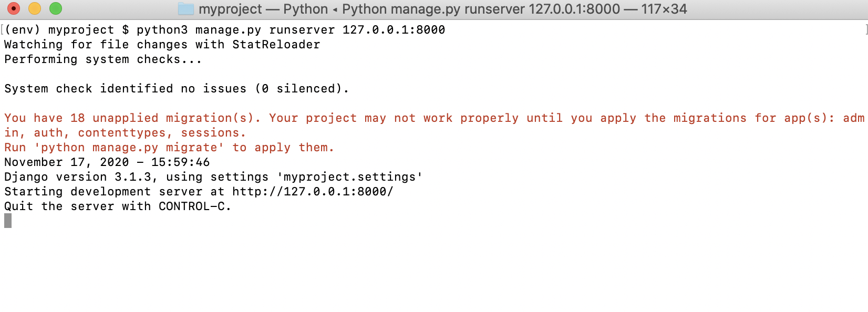This screenshot has height=312, width=868.
Task: Click the 'November 17, 2020' timestamp line
Action: [x=67, y=162]
